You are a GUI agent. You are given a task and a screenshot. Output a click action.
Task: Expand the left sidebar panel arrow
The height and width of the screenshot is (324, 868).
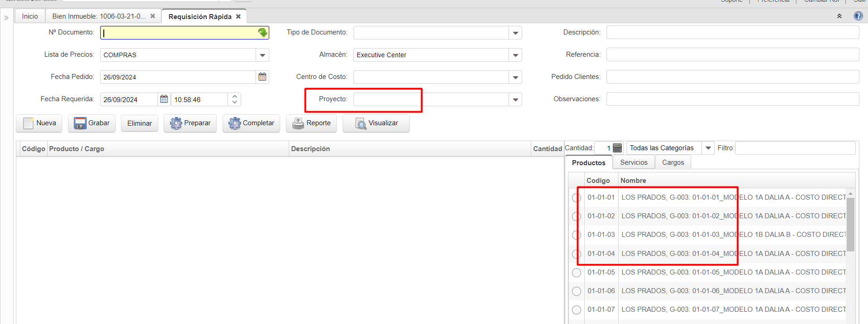pos(6,18)
